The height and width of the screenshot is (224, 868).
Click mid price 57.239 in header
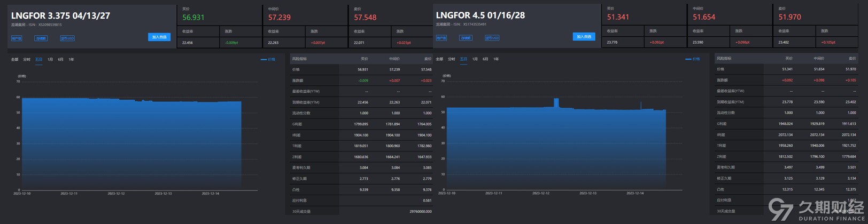tap(280, 18)
